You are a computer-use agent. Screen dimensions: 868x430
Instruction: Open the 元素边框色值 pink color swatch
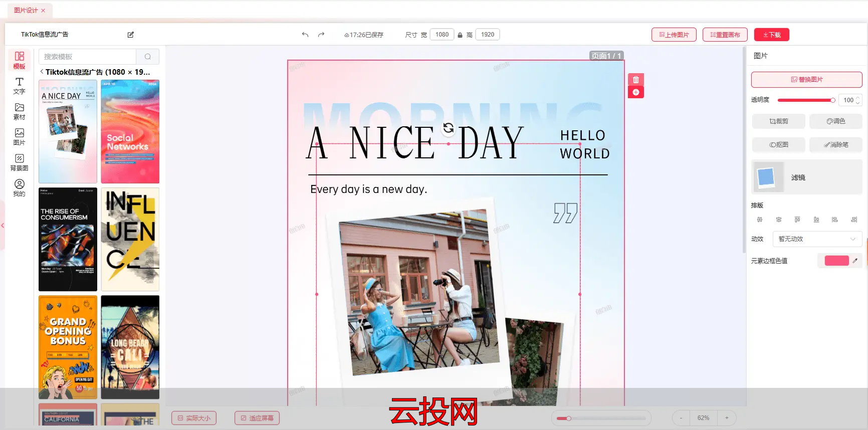coord(837,261)
